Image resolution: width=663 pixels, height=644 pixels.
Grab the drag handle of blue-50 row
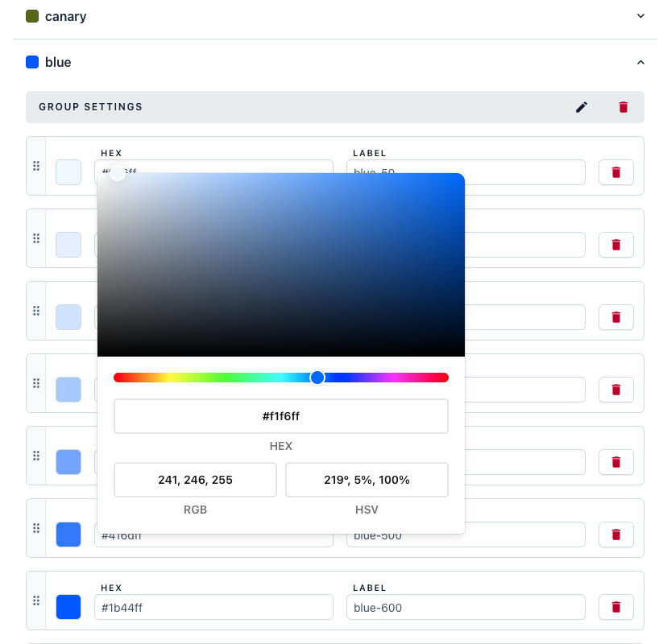[36, 166]
